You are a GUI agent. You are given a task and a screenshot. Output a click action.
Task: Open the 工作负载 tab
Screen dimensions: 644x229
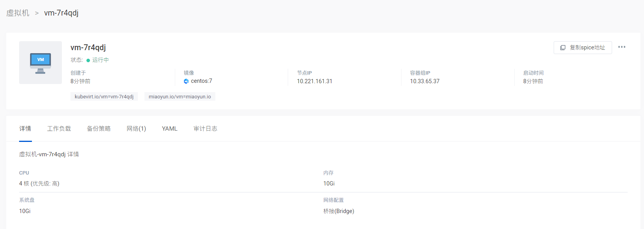pos(59,129)
